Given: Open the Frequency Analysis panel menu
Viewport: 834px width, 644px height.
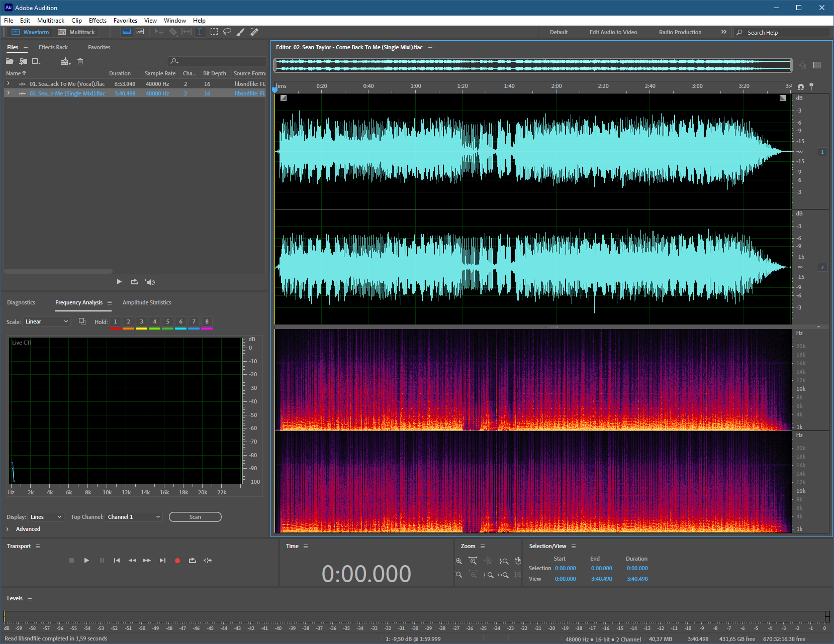Looking at the screenshot, I should (x=110, y=302).
